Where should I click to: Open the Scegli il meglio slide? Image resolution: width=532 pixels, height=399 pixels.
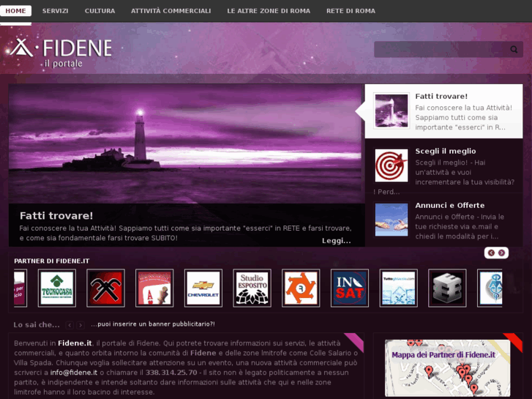446,151
